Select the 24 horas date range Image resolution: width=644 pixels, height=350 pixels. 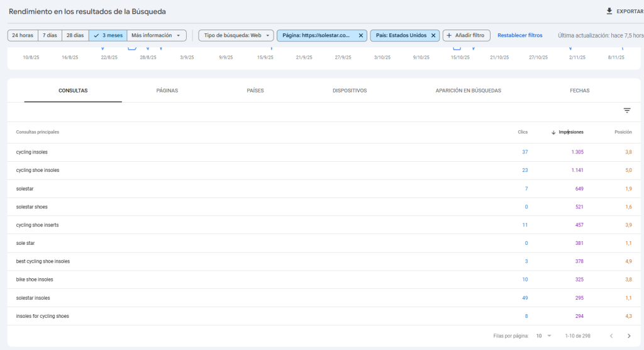click(23, 36)
